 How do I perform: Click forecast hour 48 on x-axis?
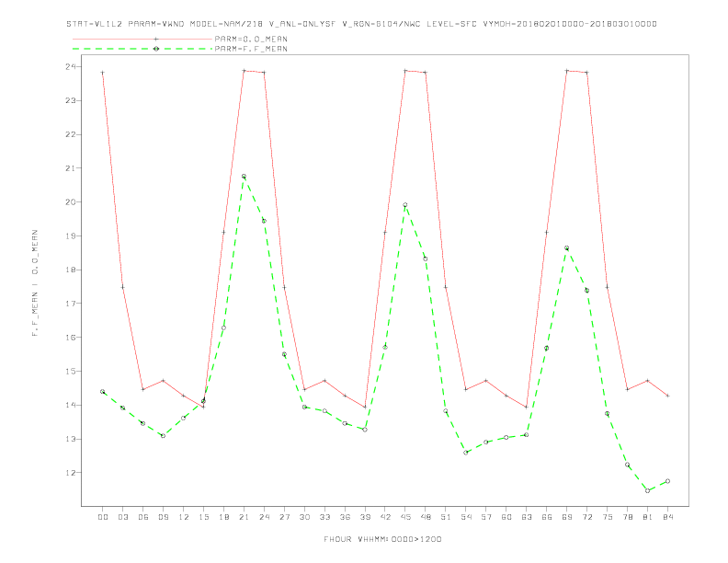(426, 517)
